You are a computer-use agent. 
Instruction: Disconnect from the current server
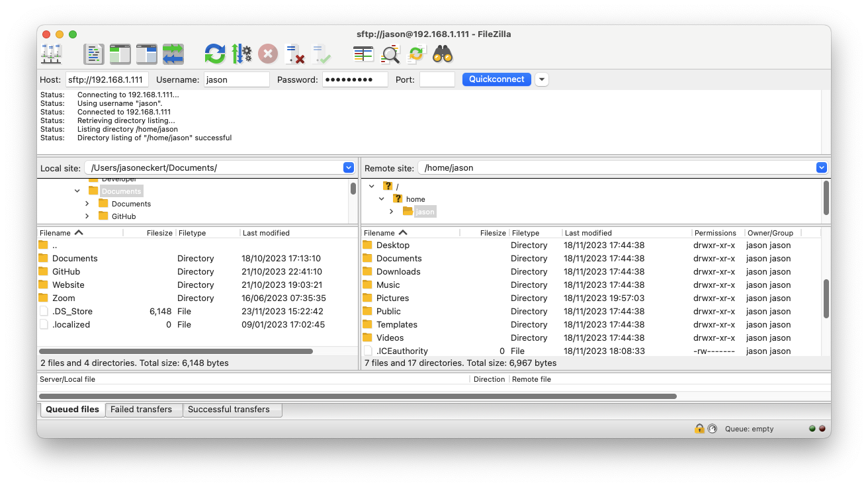(x=294, y=54)
